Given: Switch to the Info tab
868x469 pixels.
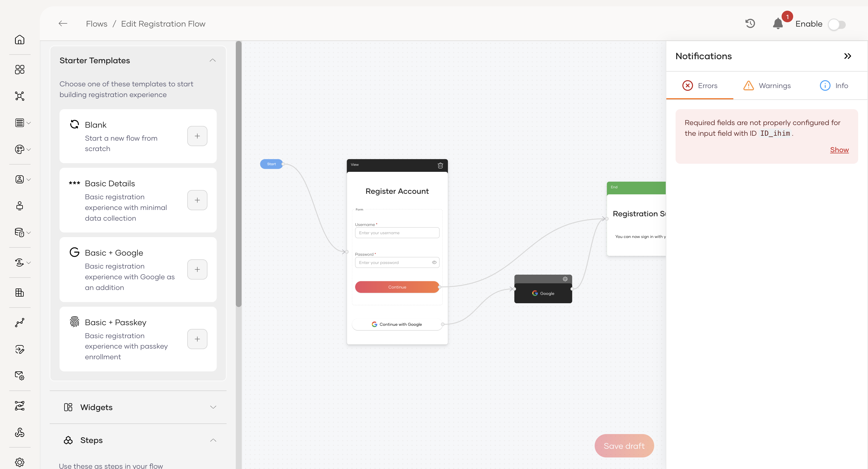Looking at the screenshot, I should (x=834, y=85).
